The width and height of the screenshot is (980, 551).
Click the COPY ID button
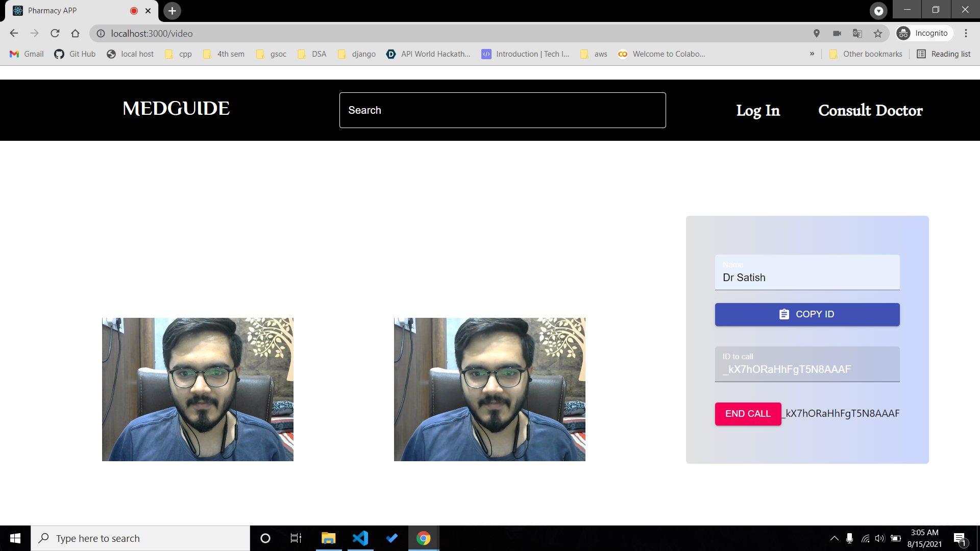tap(807, 314)
